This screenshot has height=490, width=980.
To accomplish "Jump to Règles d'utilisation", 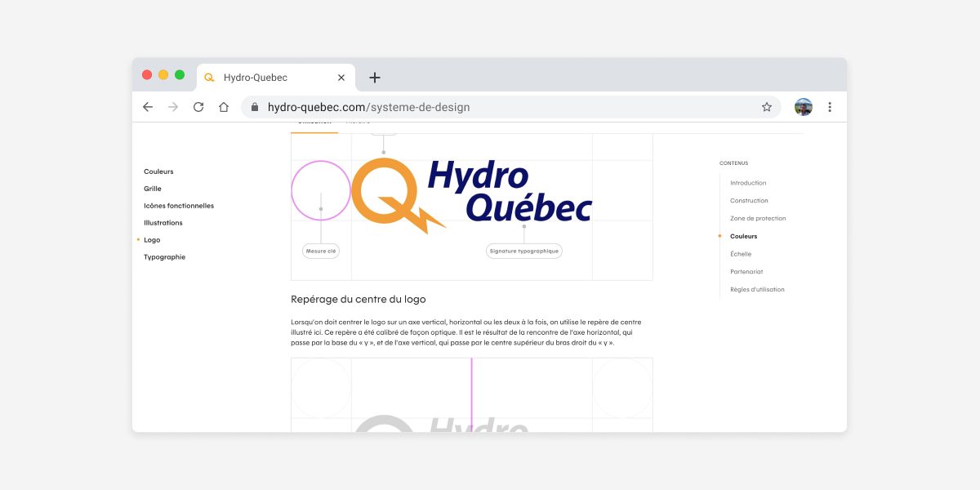I will (757, 290).
